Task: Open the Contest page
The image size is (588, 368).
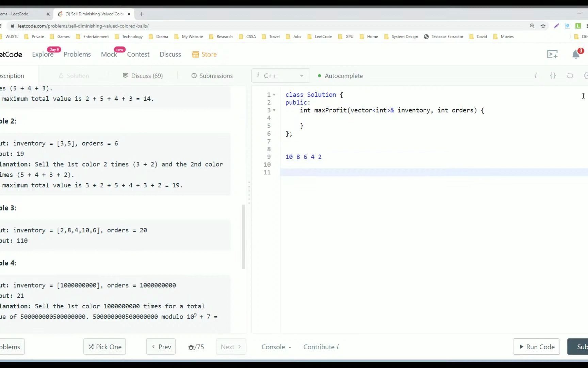Action: coord(138,54)
